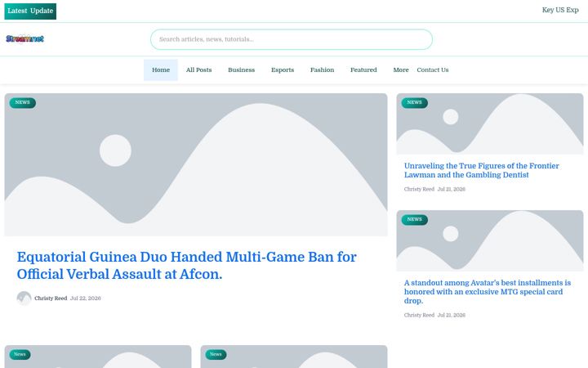The image size is (588, 368).
Task: Click NEWS badge on Frontier Lawman card
Action: click(x=414, y=102)
